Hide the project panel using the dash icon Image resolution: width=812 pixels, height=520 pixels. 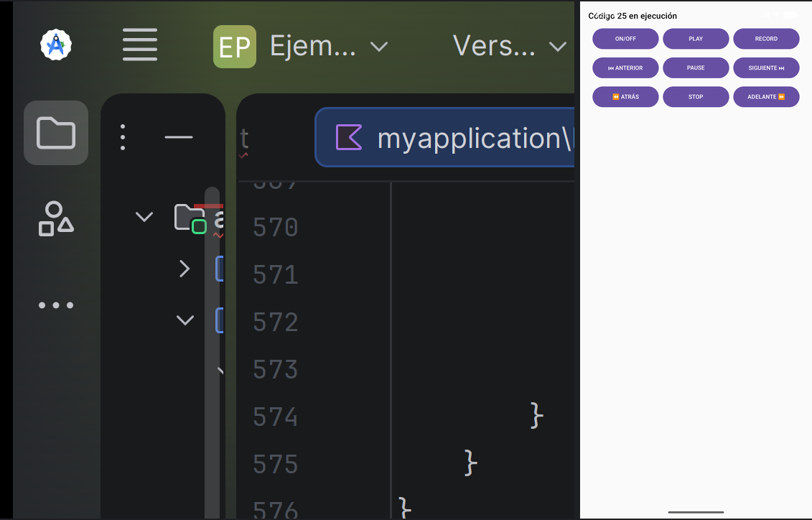point(179,137)
